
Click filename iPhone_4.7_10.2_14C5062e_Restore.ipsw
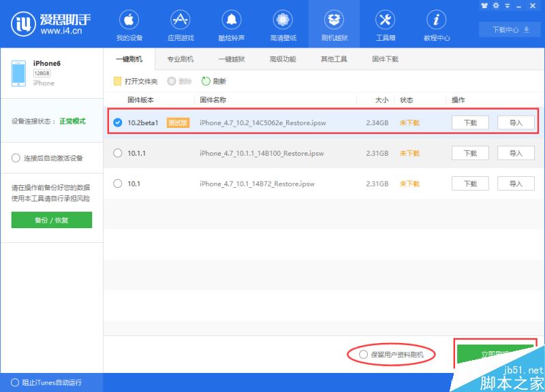click(x=263, y=123)
